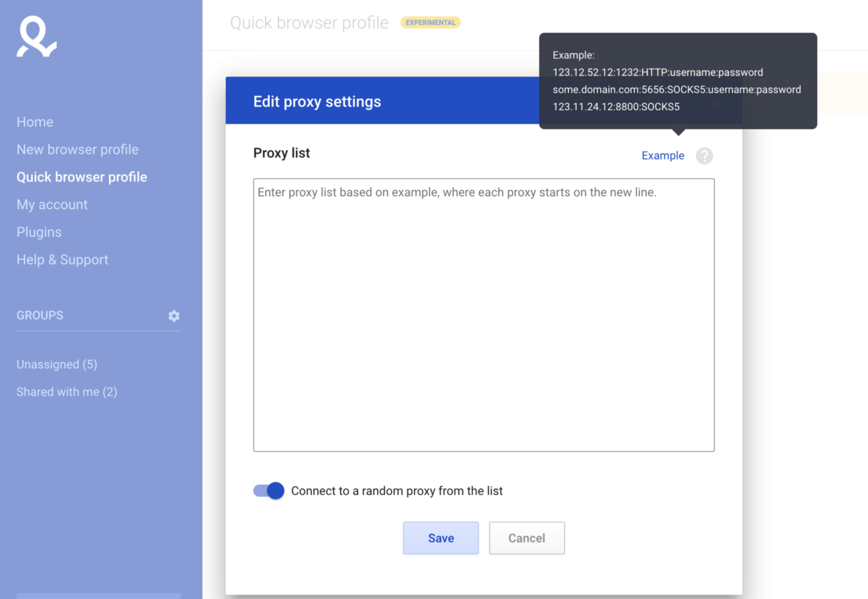Click Connect to a random proxy label
Image resolution: width=868 pixels, height=599 pixels.
(397, 491)
